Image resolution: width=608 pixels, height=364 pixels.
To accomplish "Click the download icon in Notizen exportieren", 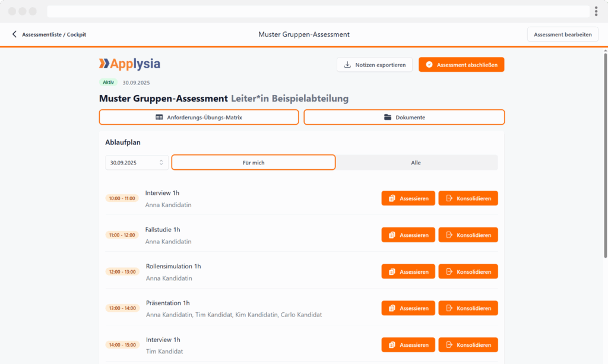I will coord(347,65).
